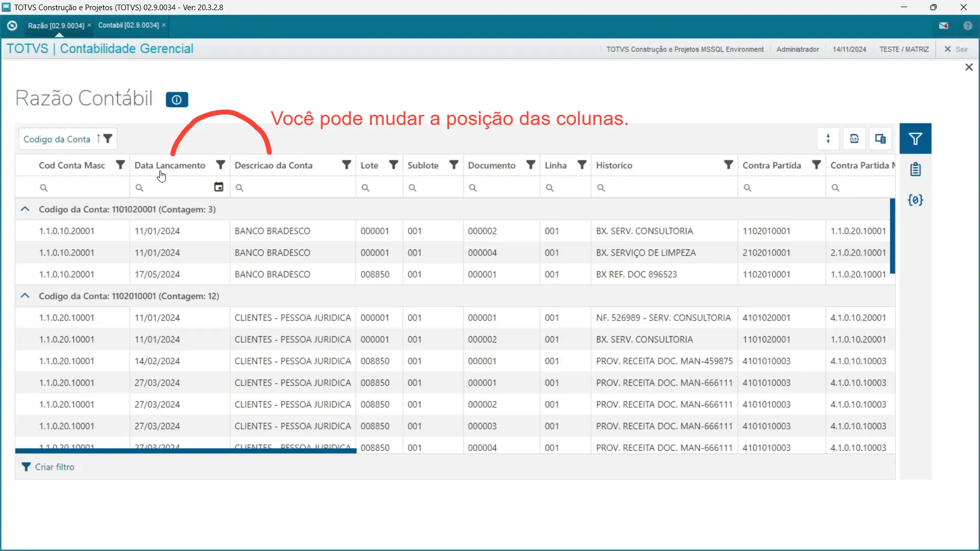Close the Razão Contábil panel with X
This screenshot has width=980, height=551.
point(969,67)
